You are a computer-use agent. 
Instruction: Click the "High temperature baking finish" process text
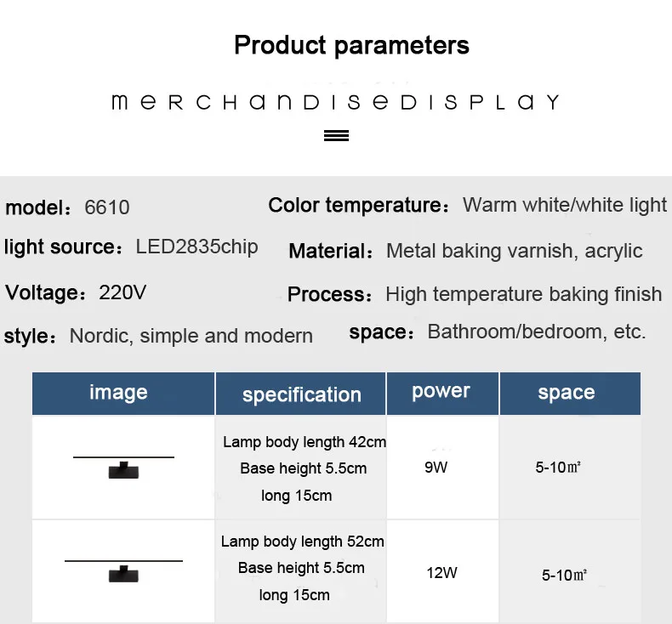point(524,294)
